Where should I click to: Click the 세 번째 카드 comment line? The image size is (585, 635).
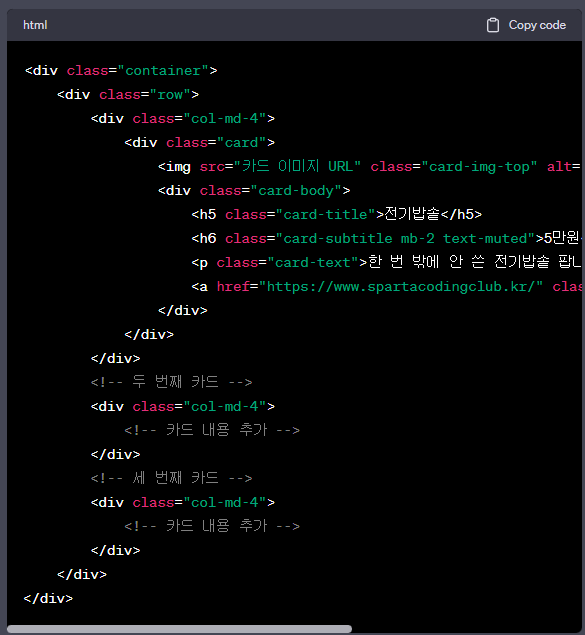(x=171, y=478)
